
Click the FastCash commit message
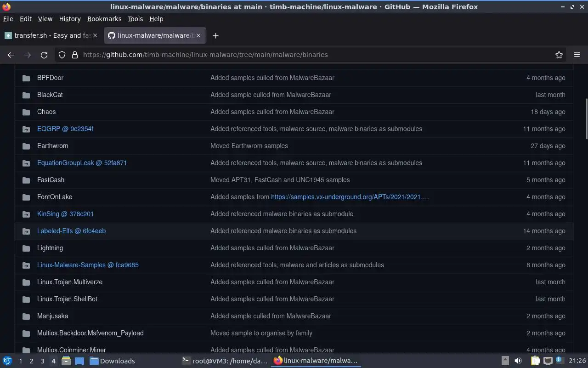click(x=280, y=180)
